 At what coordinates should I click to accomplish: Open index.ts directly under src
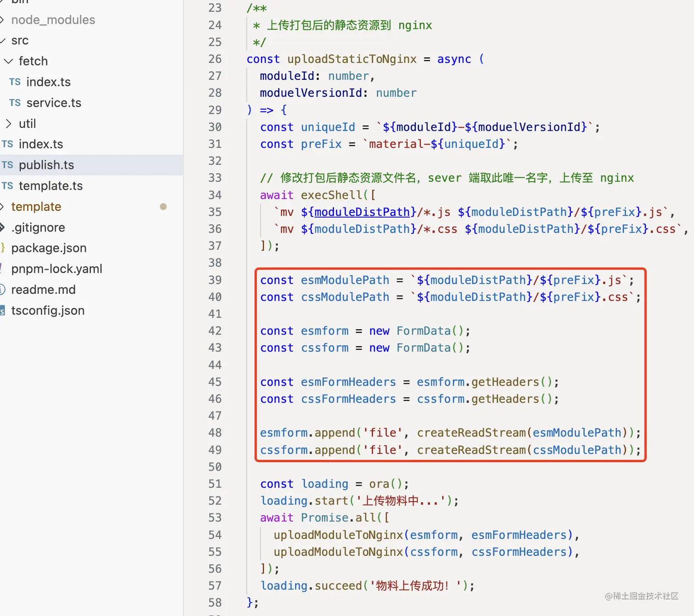tap(41, 144)
